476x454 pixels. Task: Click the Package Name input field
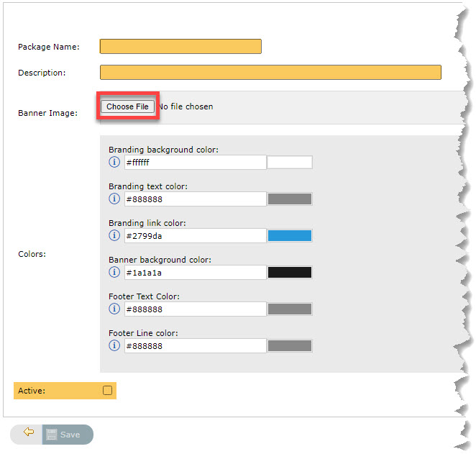180,47
